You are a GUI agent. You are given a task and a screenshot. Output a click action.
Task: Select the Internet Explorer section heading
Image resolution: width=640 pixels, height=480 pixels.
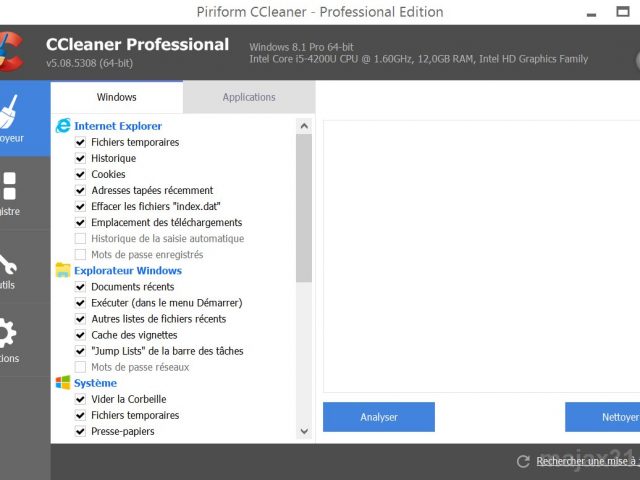coord(118,126)
